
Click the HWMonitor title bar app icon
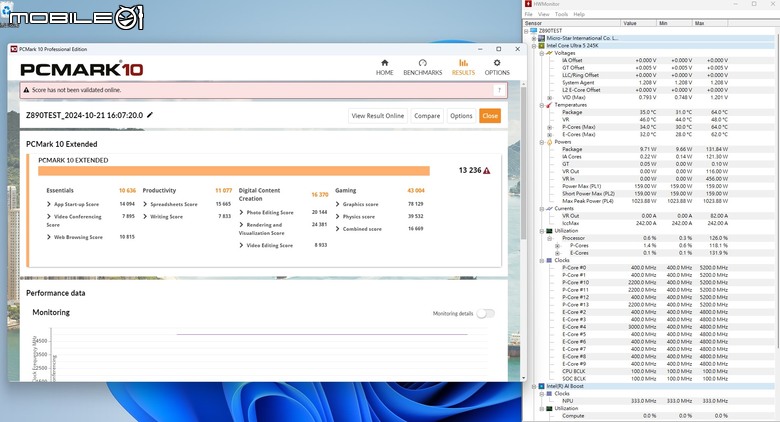[528, 4]
